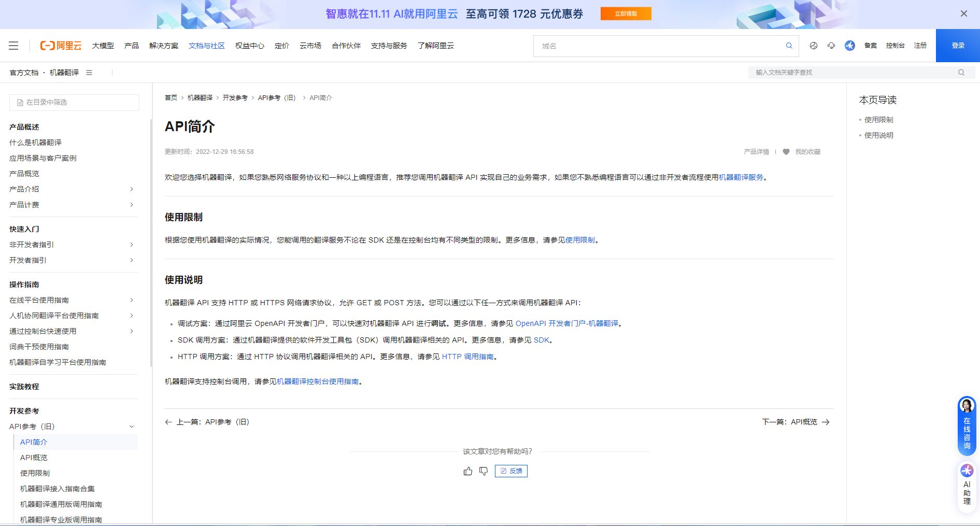
Task: Switch to the 文档与社区 menu item
Action: point(206,46)
